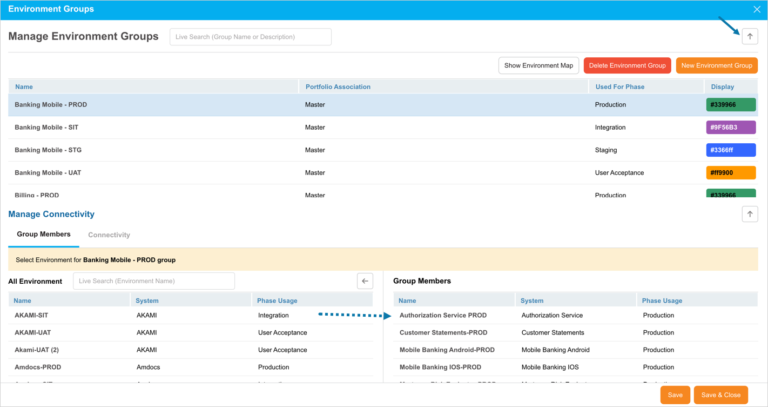Image resolution: width=768 pixels, height=407 pixels.
Task: Pick the purple #9F56B3 display color
Action: 731,127
